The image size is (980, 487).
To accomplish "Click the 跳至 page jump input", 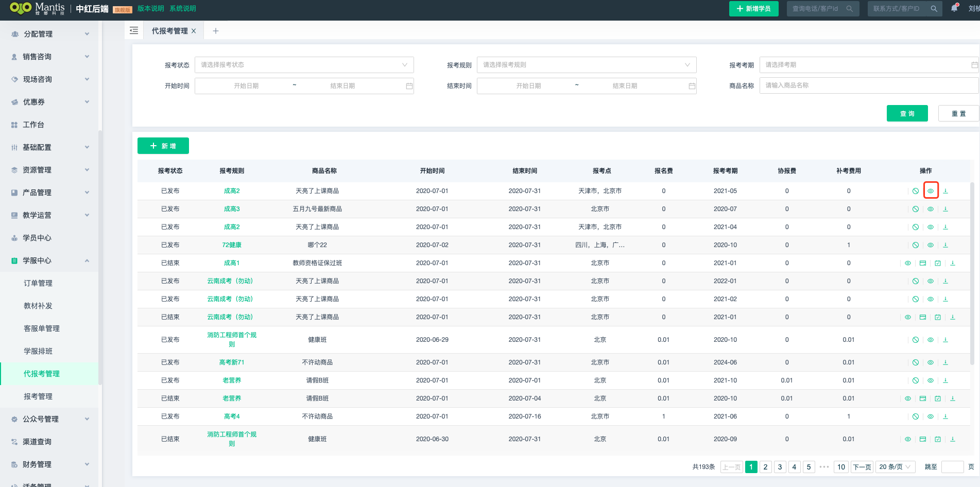I will (x=952, y=467).
